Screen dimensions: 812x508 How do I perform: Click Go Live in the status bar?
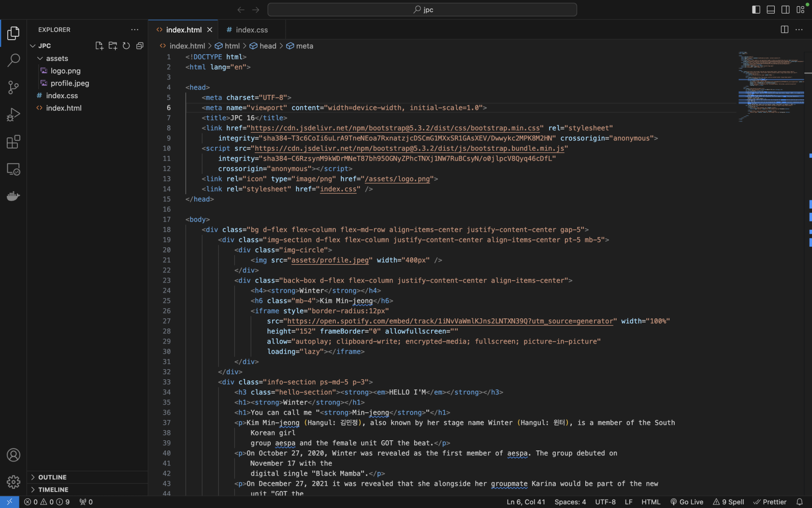point(687,502)
